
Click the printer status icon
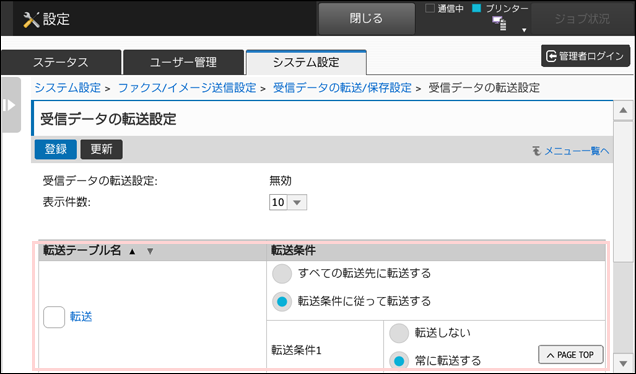coord(499,24)
